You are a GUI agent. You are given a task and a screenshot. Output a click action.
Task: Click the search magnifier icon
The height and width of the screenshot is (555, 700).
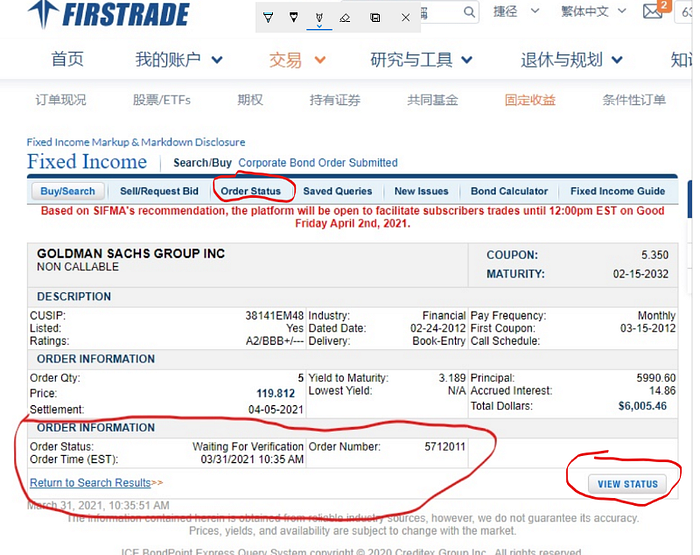coord(469,12)
